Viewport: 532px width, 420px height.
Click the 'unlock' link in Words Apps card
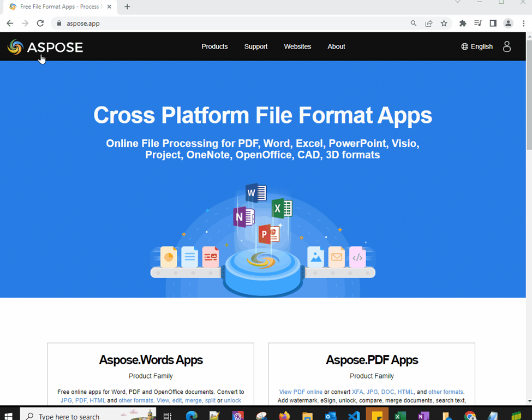click(x=232, y=401)
